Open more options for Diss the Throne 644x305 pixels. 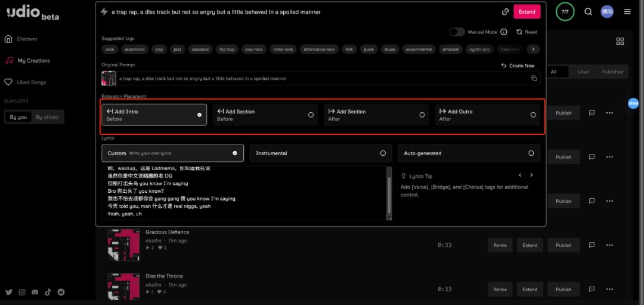point(609,289)
